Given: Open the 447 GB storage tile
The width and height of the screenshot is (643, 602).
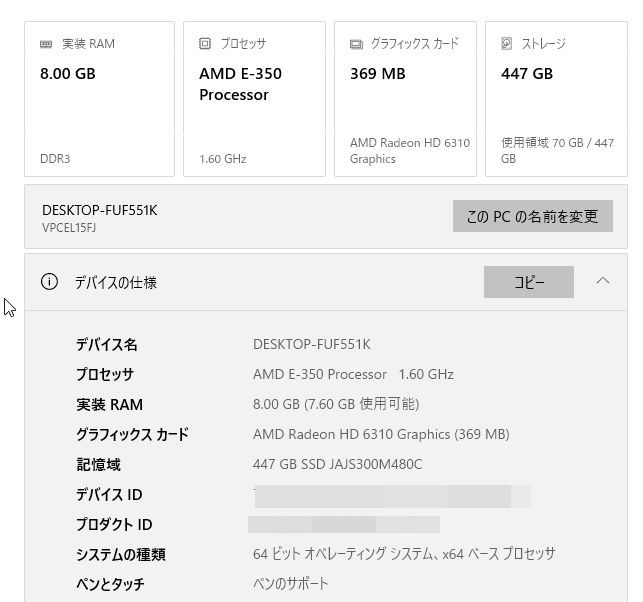Looking at the screenshot, I should click(x=556, y=99).
